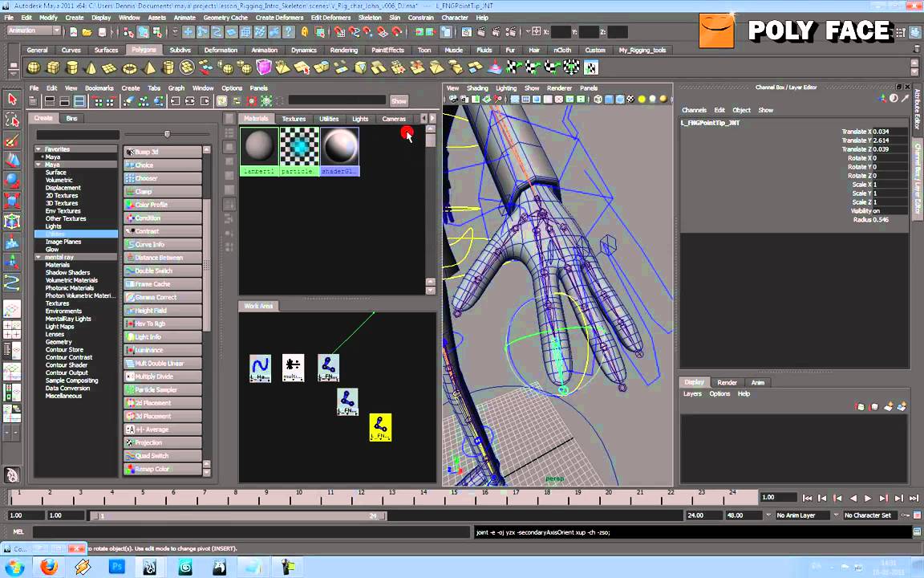Activate the Move tool in the toolbox

12,161
